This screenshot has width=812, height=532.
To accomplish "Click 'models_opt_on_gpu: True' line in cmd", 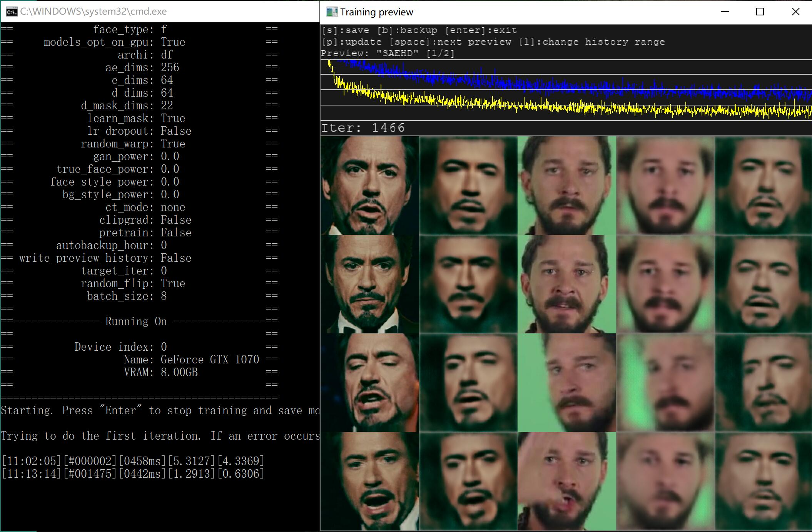I will 114,42.
